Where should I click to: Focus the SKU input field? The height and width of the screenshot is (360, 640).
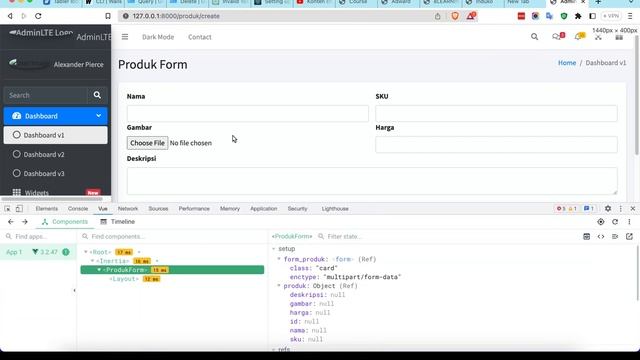496,113
